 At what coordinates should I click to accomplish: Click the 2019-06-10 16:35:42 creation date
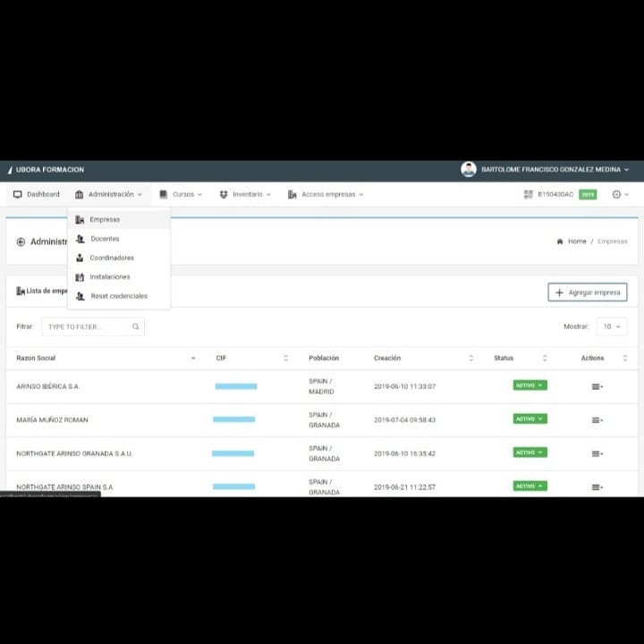point(404,453)
